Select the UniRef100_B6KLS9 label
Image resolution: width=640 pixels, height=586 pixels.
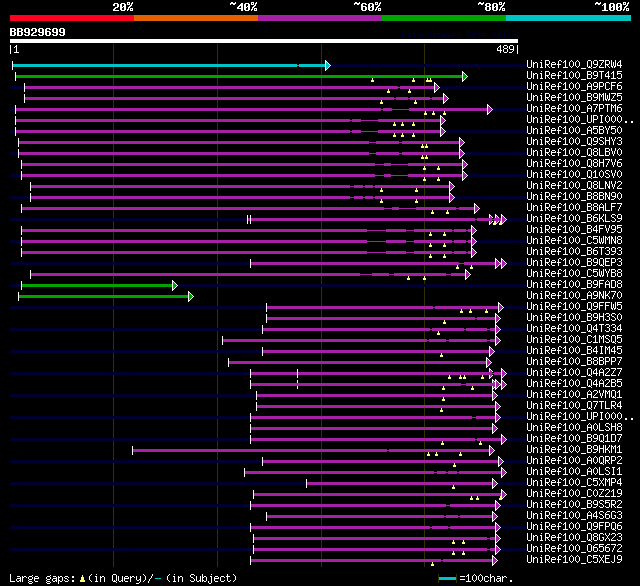point(574,219)
